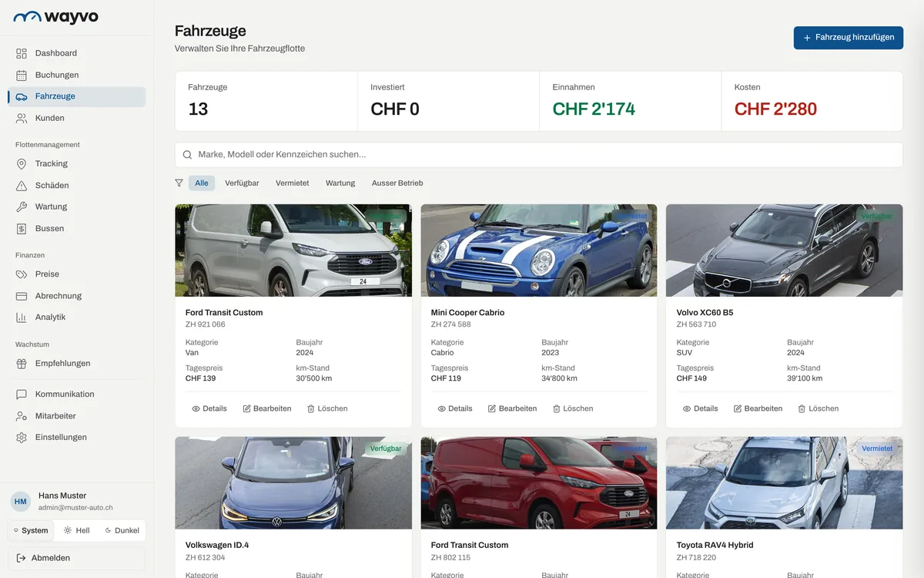This screenshot has height=578, width=924.
Task: Click the Bearbeiten pencil icon for Volvo XC60
Action: (x=738, y=408)
